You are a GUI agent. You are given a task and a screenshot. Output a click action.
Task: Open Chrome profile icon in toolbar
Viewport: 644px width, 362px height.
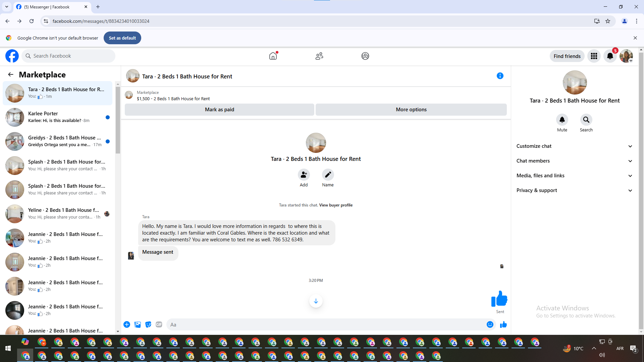[x=625, y=21]
